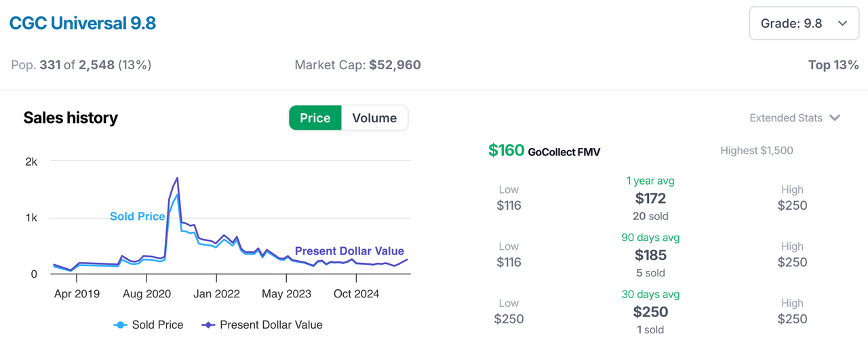Open the Grade: 9.8 dropdown
Screen dimensions: 868x349
(804, 24)
